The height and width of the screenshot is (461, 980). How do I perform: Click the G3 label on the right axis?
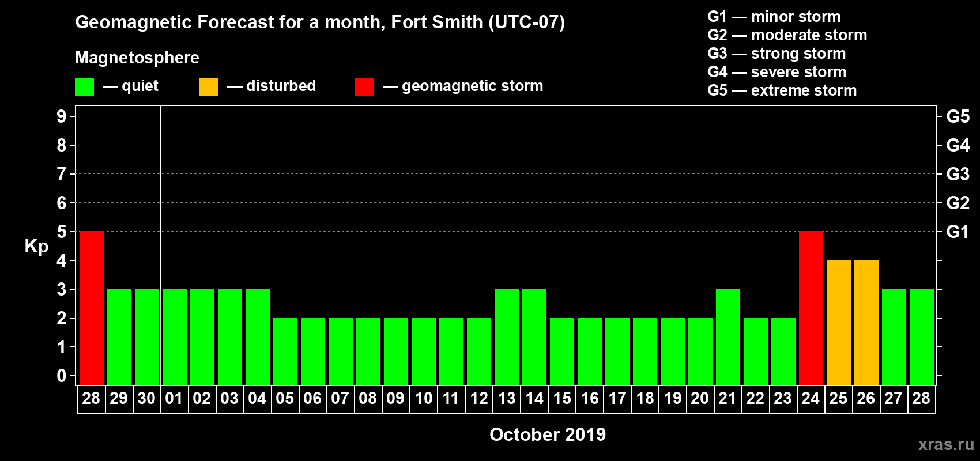pos(958,174)
